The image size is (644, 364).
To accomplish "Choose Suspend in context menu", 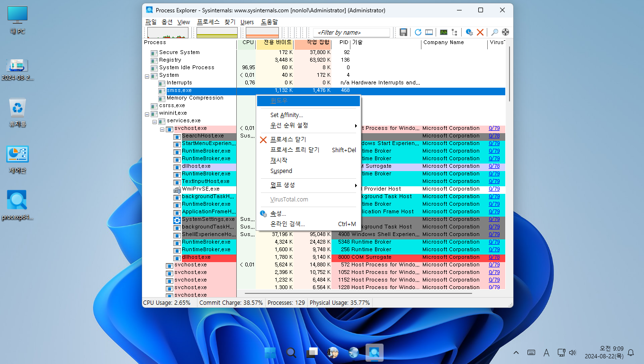I will pyautogui.click(x=308, y=171).
